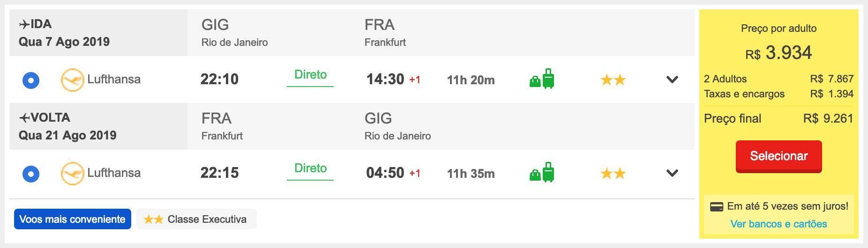Click the IDA departing airplane icon
868x248 pixels.
tap(24, 24)
